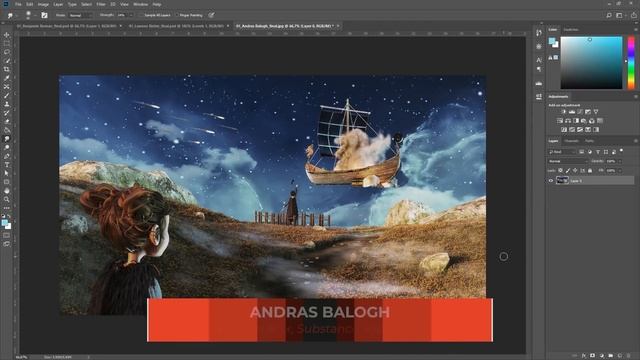Screen dimensions: 640x360
Task: Select the Dodge tool
Action: tap(7, 147)
